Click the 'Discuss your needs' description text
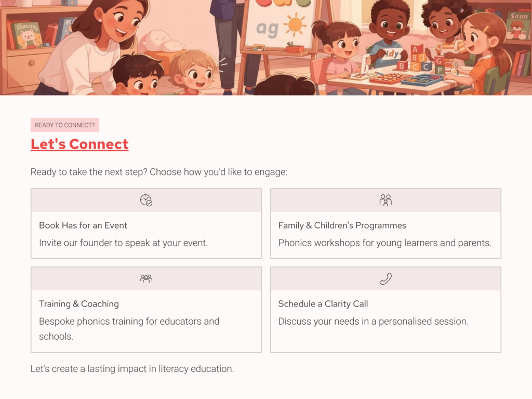532x399 pixels. click(373, 321)
